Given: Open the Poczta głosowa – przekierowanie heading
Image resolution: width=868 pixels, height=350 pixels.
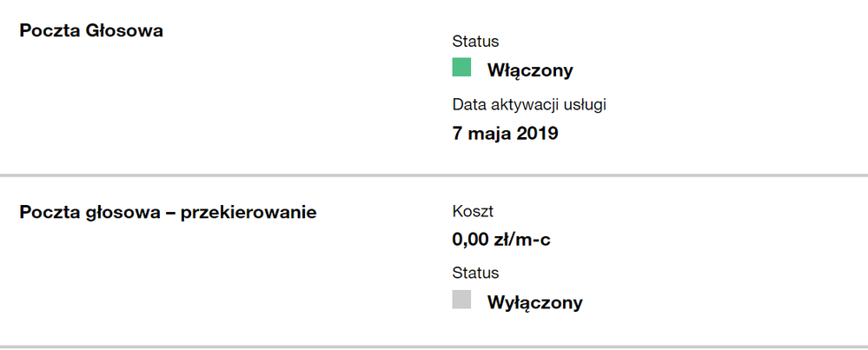Looking at the screenshot, I should click(x=168, y=212).
